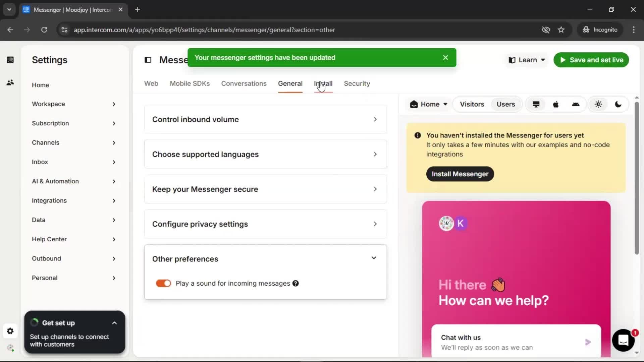Switch preview to light mode sun icon

coord(598,104)
